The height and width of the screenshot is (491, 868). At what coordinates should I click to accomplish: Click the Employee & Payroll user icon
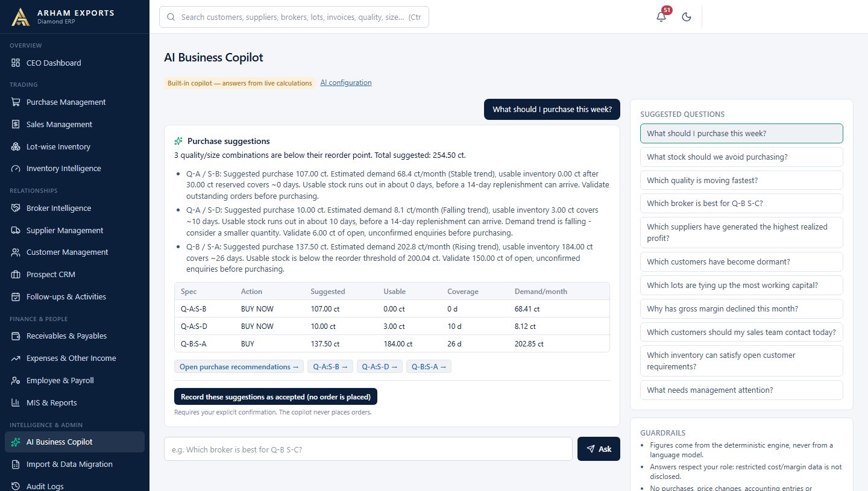(16, 381)
